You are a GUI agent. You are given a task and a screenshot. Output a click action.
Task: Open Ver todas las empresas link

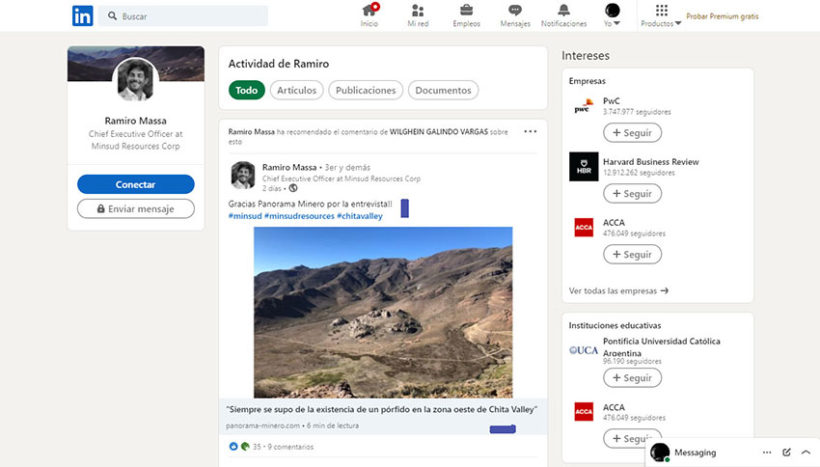[x=618, y=291]
